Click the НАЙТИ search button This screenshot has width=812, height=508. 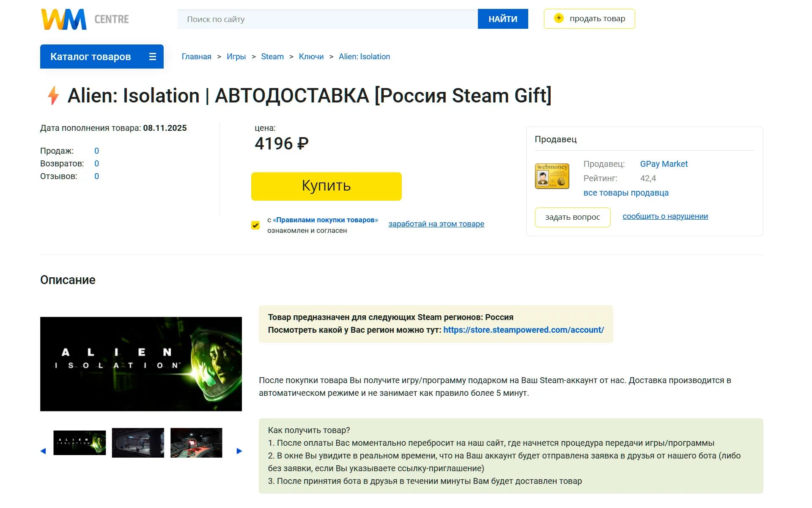[502, 19]
